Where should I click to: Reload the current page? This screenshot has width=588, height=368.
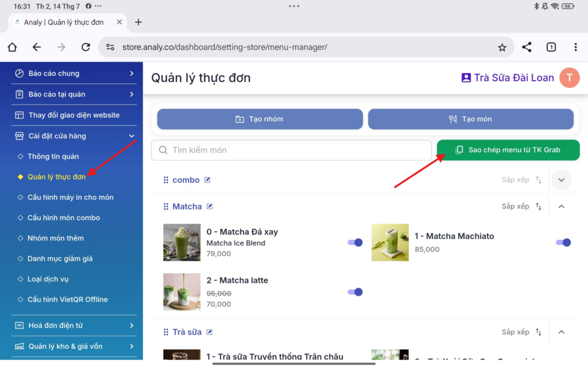86,47
